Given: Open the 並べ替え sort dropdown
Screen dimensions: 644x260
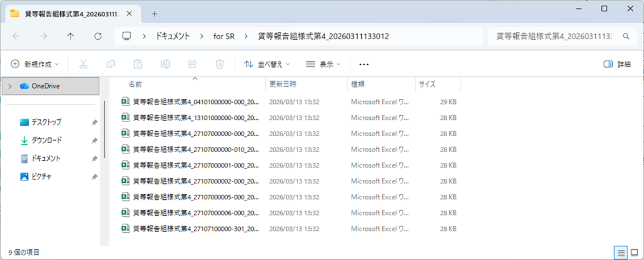Looking at the screenshot, I should [x=267, y=64].
